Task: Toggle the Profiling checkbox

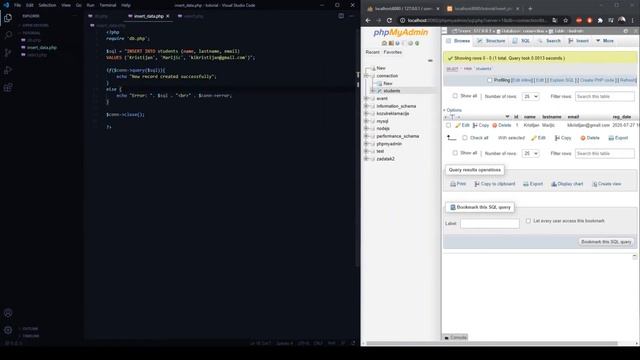Action: 489,80
